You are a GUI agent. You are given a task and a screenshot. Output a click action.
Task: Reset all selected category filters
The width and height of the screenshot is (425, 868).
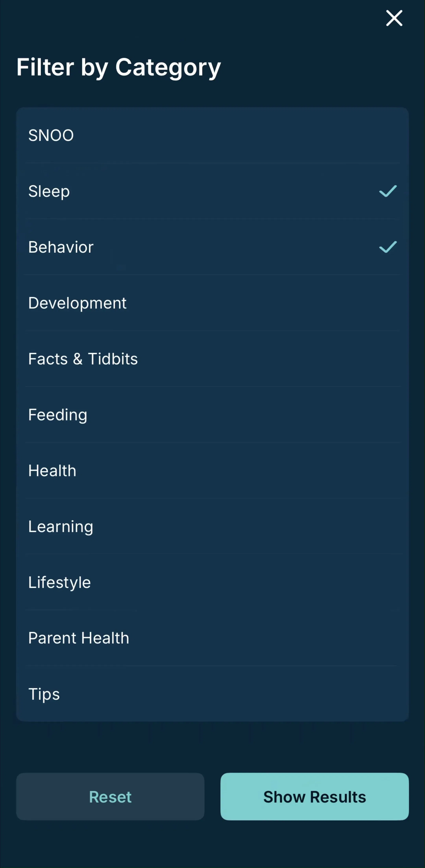(x=110, y=797)
